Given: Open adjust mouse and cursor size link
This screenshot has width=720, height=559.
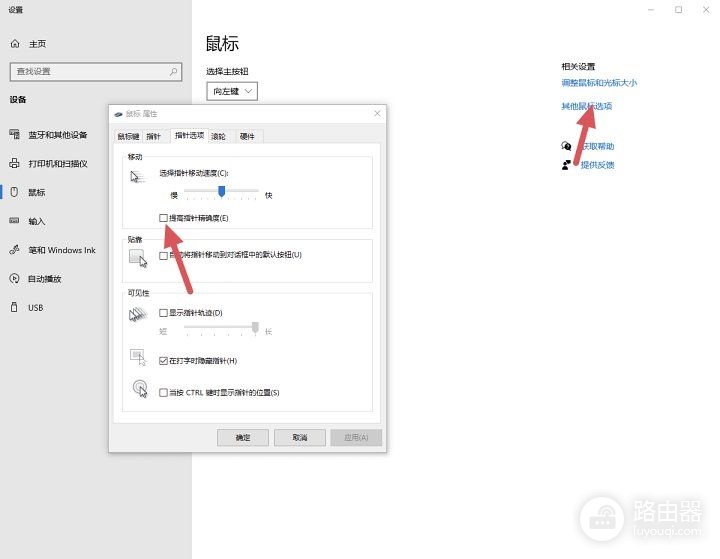Looking at the screenshot, I should pos(599,83).
